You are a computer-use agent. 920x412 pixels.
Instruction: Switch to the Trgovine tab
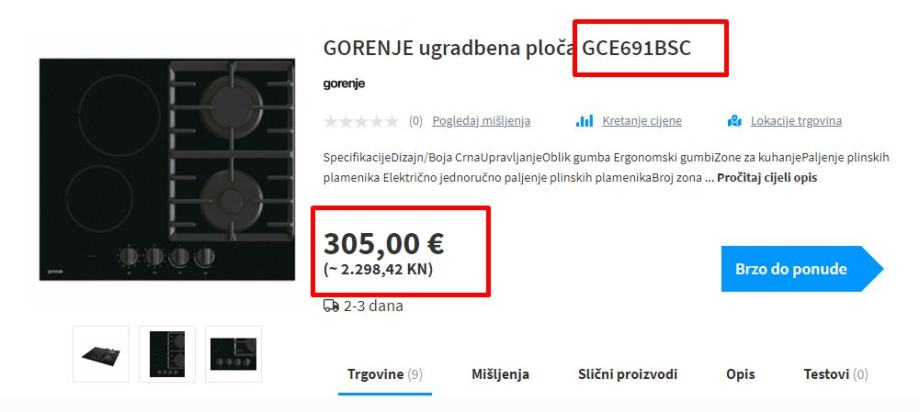tap(385, 374)
